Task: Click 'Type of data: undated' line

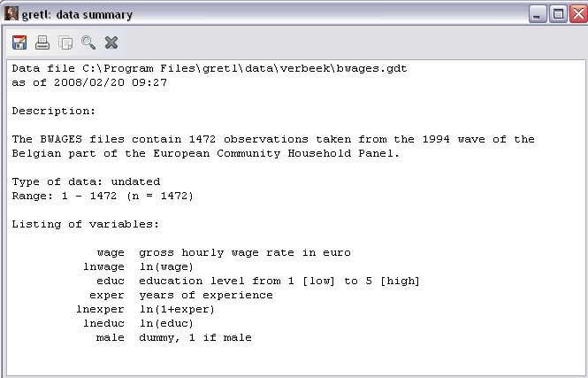Action: [x=86, y=181]
